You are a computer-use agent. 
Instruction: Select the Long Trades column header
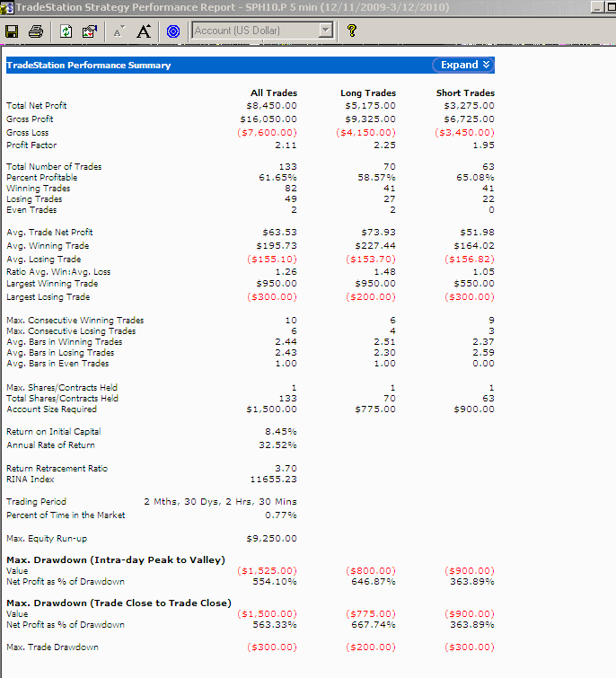[368, 93]
